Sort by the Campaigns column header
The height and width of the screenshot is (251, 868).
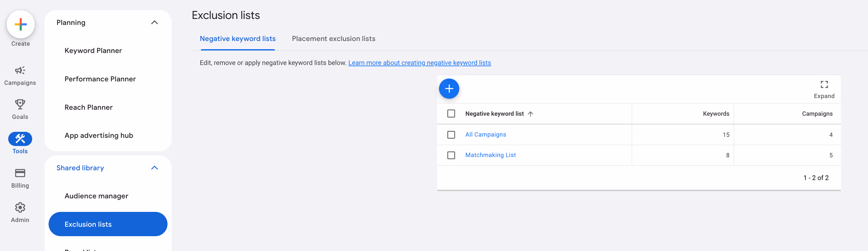pyautogui.click(x=817, y=114)
